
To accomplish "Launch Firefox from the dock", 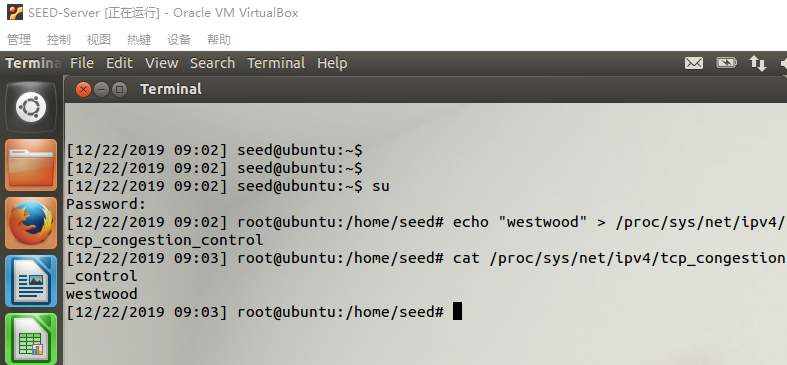I will pos(31,223).
